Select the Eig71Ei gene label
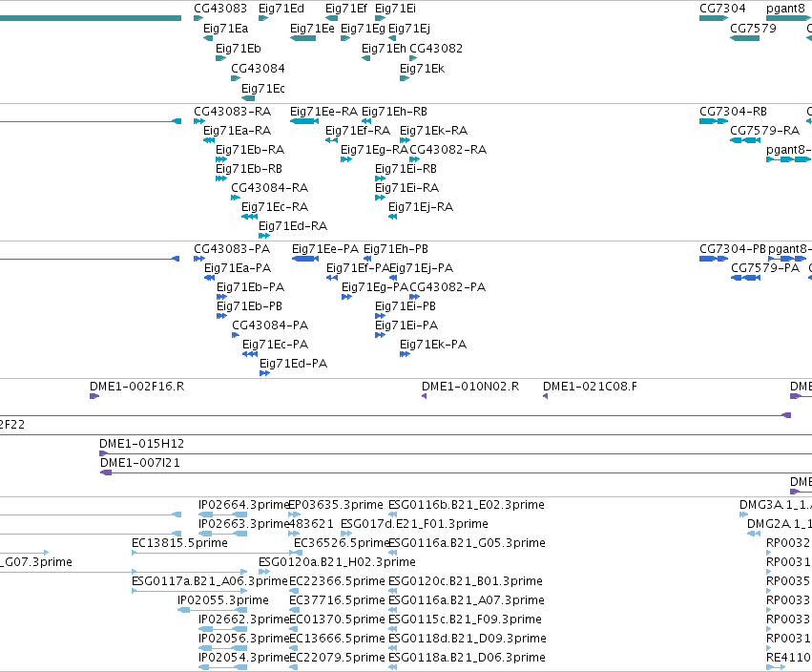 [395, 9]
